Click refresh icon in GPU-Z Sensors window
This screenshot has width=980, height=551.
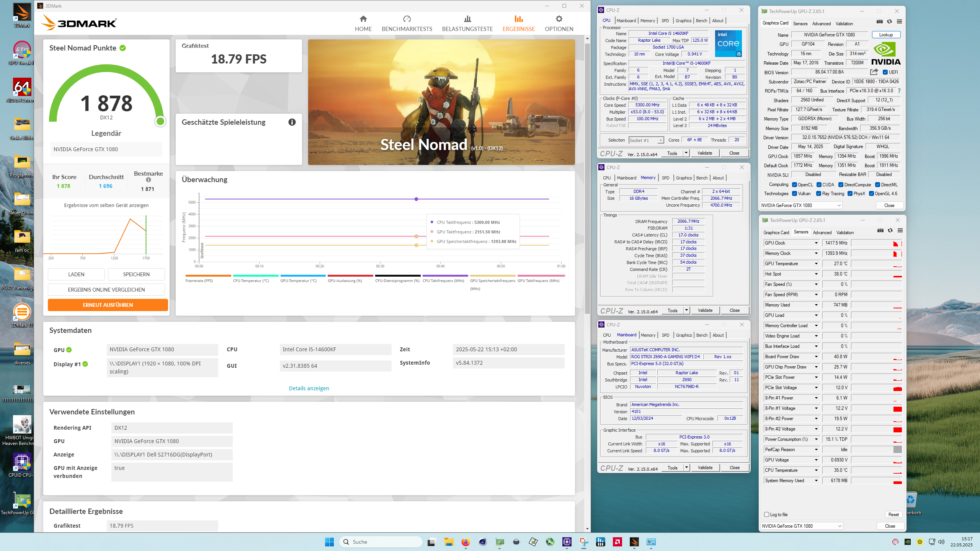(x=890, y=231)
